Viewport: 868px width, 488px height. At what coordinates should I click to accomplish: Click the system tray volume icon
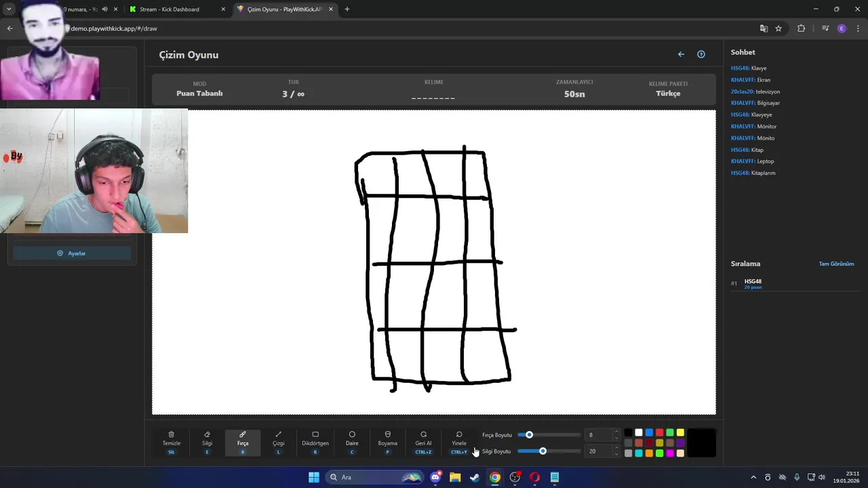pyautogui.click(x=822, y=477)
